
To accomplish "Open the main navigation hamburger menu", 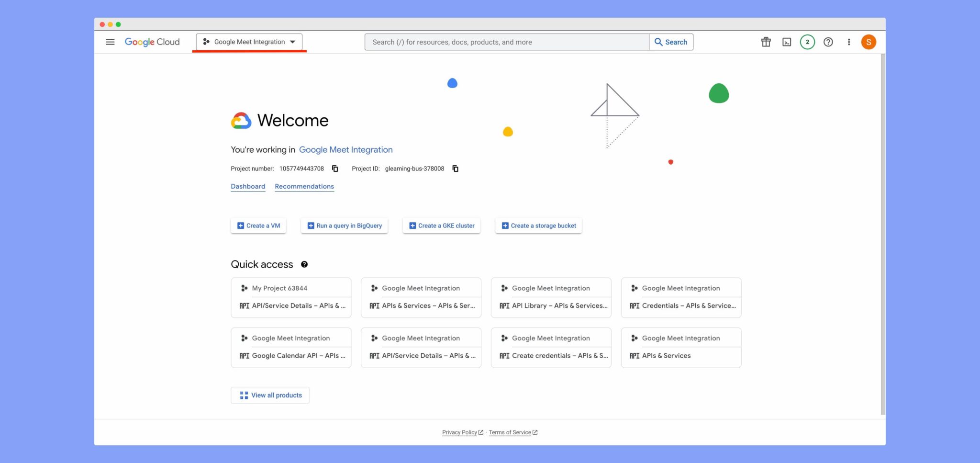I will click(110, 42).
